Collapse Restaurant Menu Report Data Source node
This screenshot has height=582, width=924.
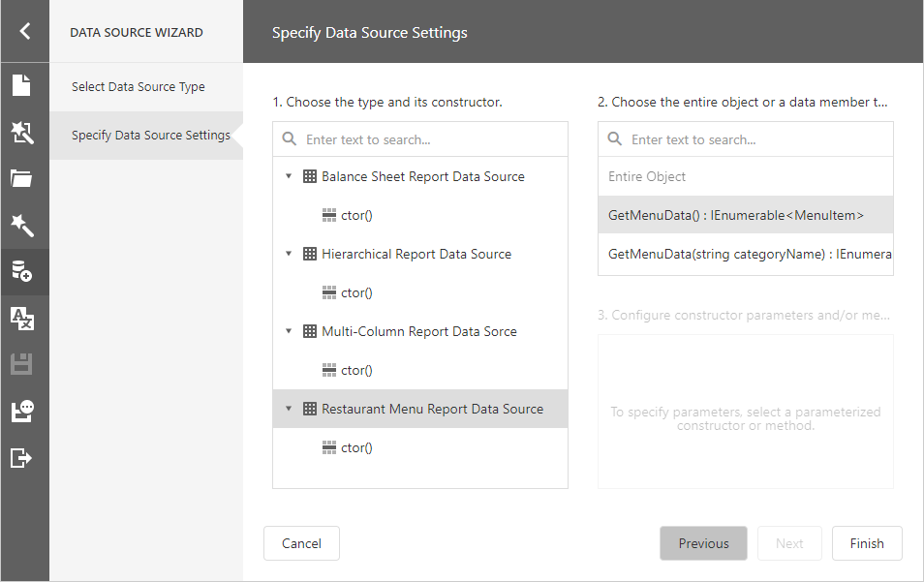(x=289, y=409)
